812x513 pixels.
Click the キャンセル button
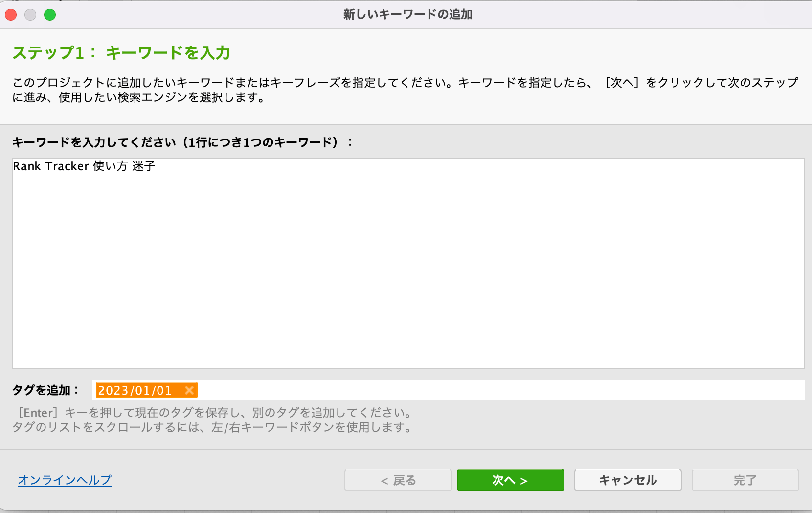[x=628, y=480]
